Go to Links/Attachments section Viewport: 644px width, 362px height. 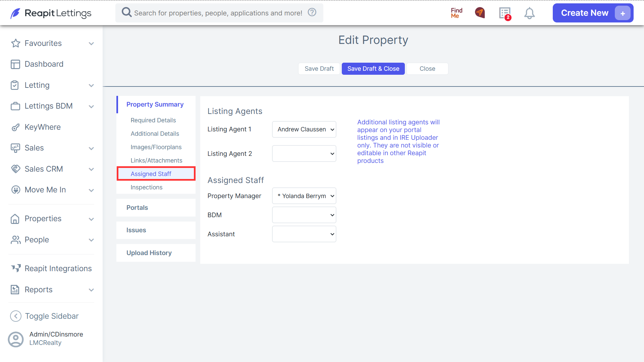(x=156, y=161)
